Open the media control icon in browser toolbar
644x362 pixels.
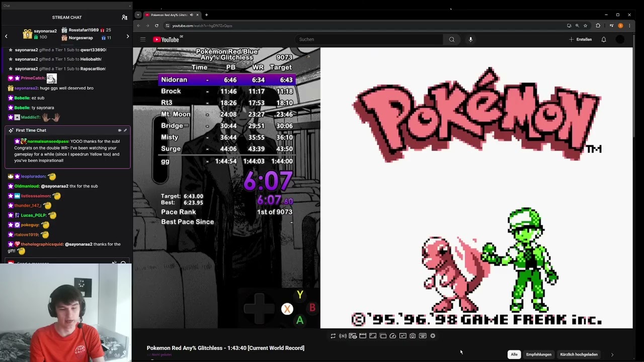611,26
